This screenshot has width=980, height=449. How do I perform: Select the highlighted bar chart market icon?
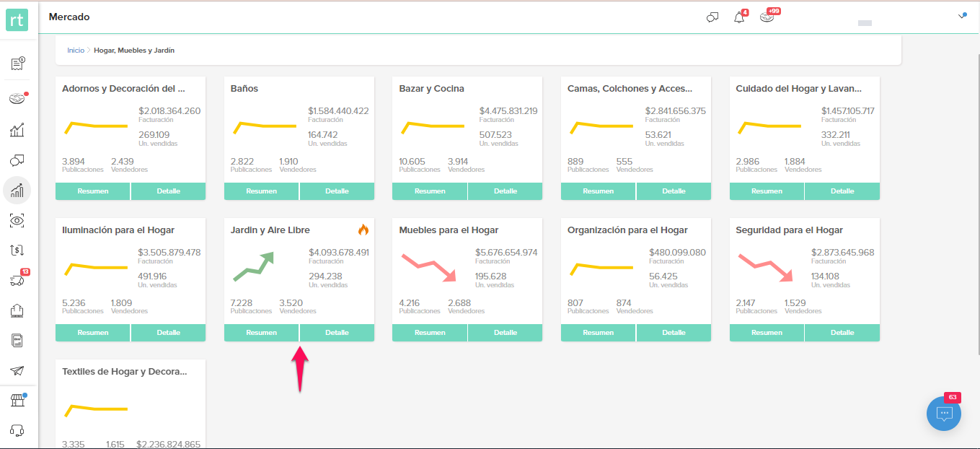coord(17,191)
